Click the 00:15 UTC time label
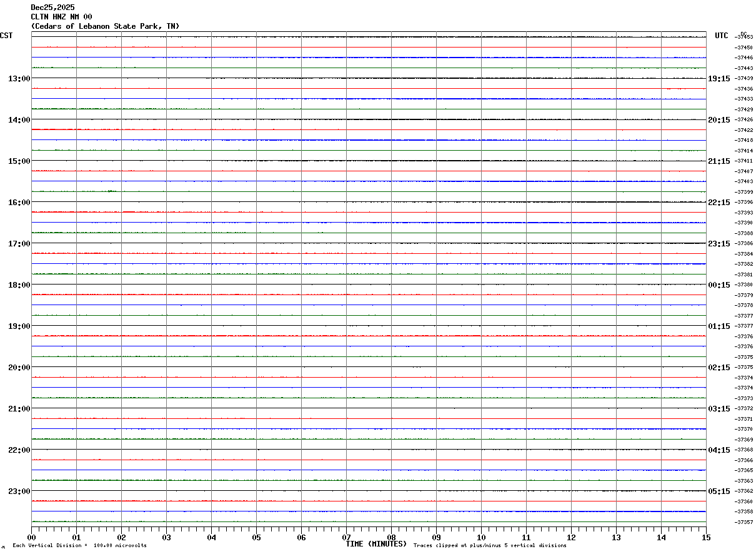Viewport: 756px width, 554px height. (x=719, y=285)
